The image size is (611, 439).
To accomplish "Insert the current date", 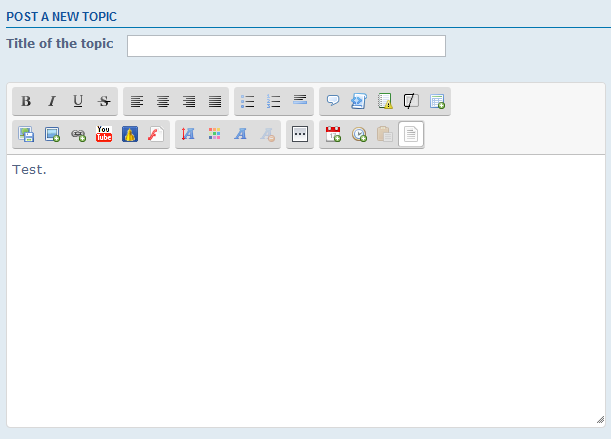I will click(x=333, y=134).
